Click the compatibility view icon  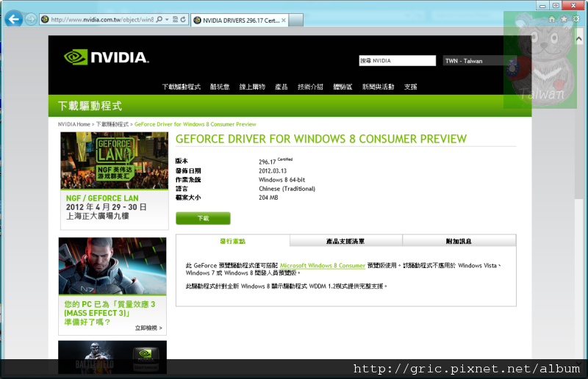point(175,20)
